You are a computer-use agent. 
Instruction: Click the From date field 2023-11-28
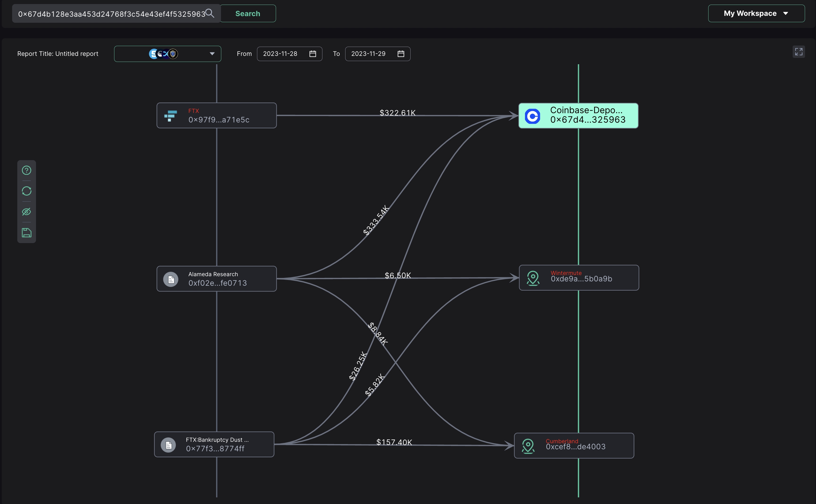click(290, 54)
